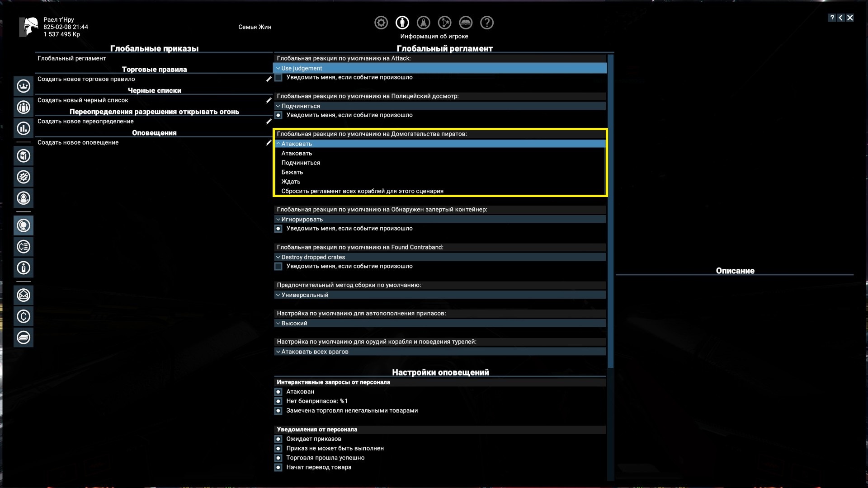Open the Высокий resupply dropdown

pyautogui.click(x=440, y=324)
